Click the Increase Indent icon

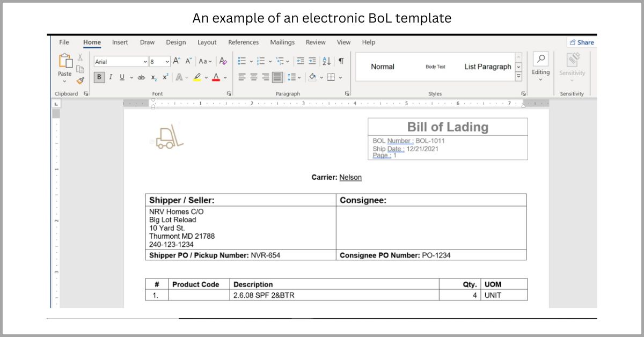(x=312, y=61)
